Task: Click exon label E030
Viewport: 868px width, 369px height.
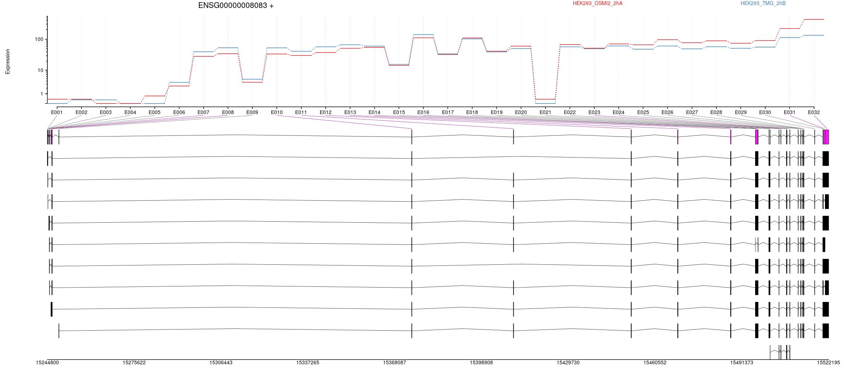Action: click(x=765, y=112)
